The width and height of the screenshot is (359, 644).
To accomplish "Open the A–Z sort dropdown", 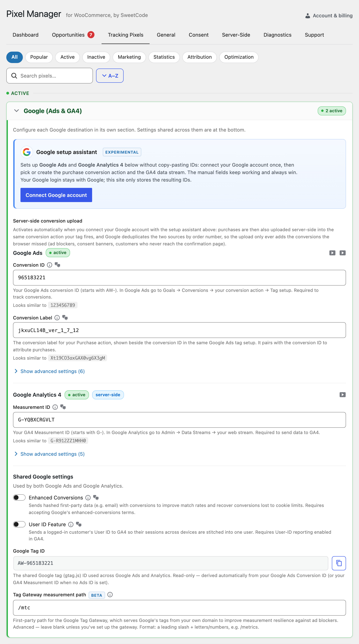I will [x=110, y=75].
